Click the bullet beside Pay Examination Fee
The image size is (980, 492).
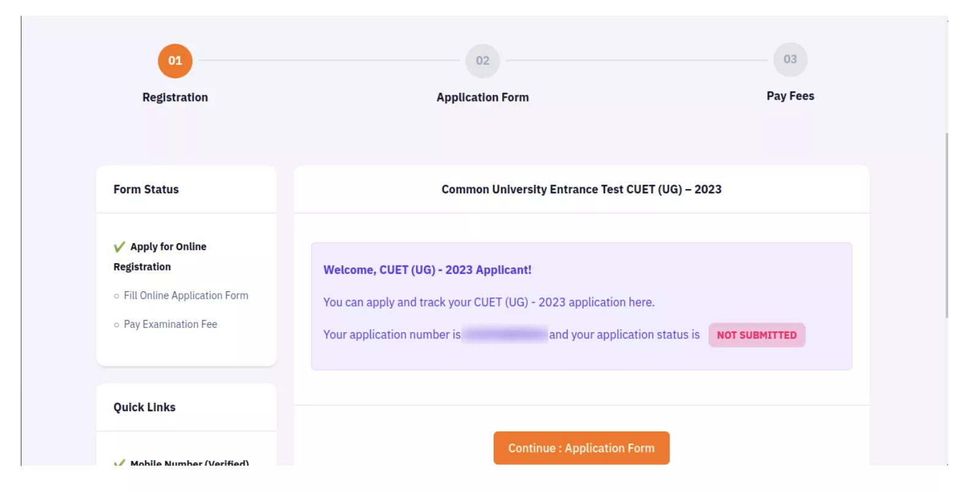[x=116, y=325]
